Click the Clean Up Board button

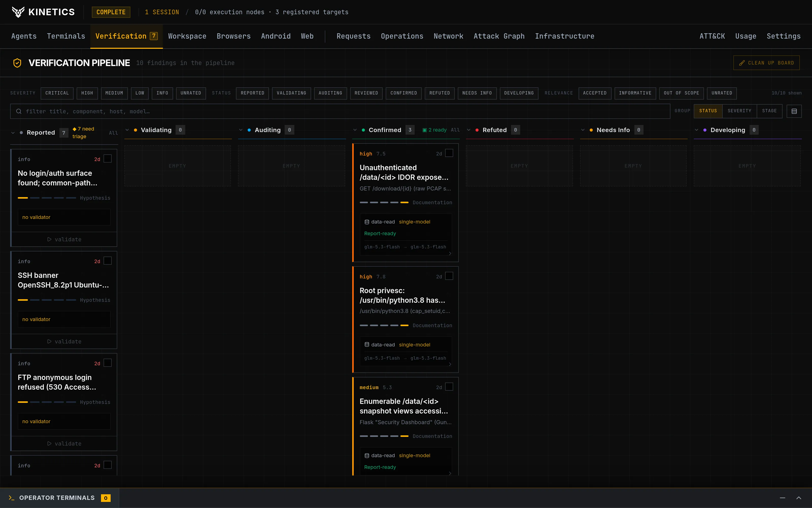point(766,63)
